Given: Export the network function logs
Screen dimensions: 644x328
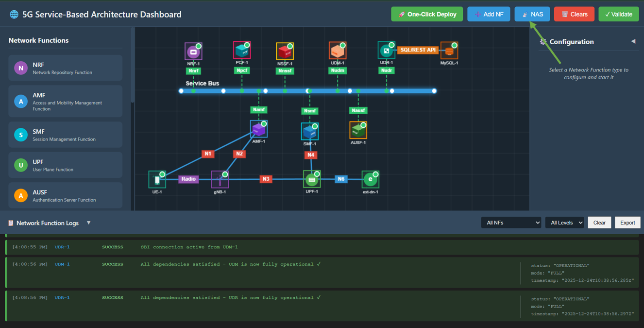Looking at the screenshot, I should point(627,222).
